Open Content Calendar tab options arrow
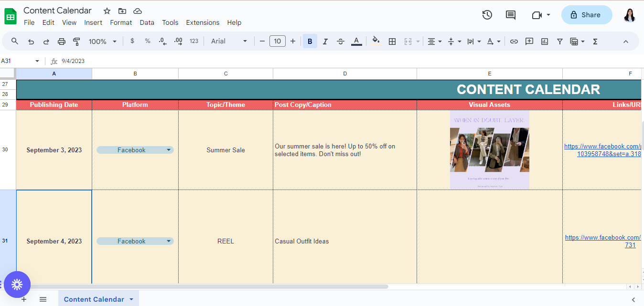 (131, 299)
